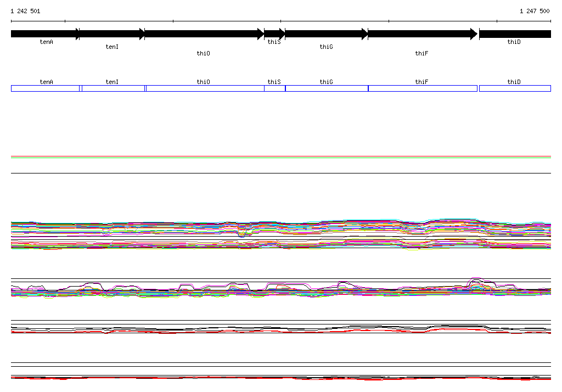Click the thiD label above blue box
The image size is (562, 392).
click(514, 82)
